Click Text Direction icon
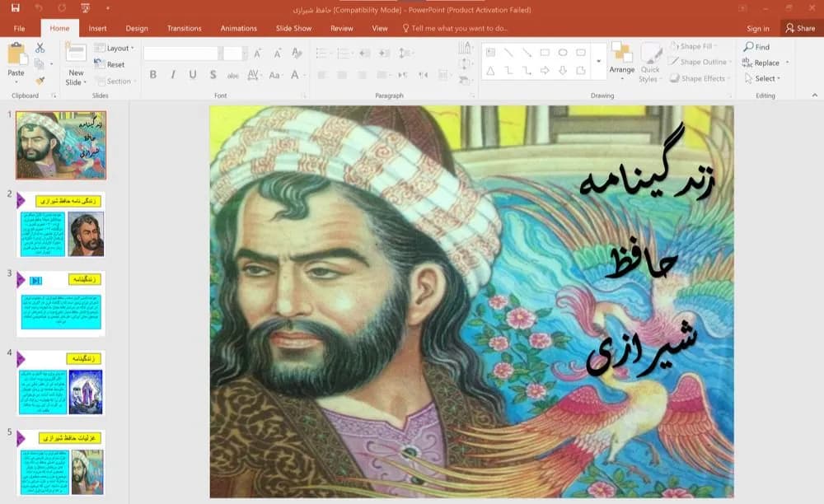The width and height of the screenshot is (824, 504). pyautogui.click(x=465, y=49)
